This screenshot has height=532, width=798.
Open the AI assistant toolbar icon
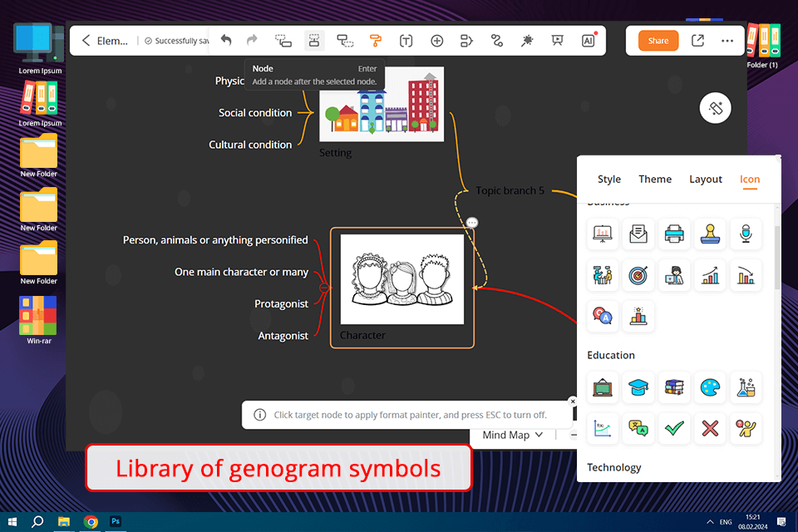(x=589, y=41)
